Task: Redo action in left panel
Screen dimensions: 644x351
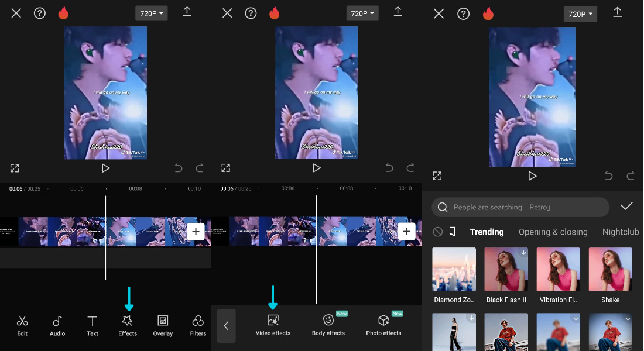Action: pyautogui.click(x=199, y=168)
